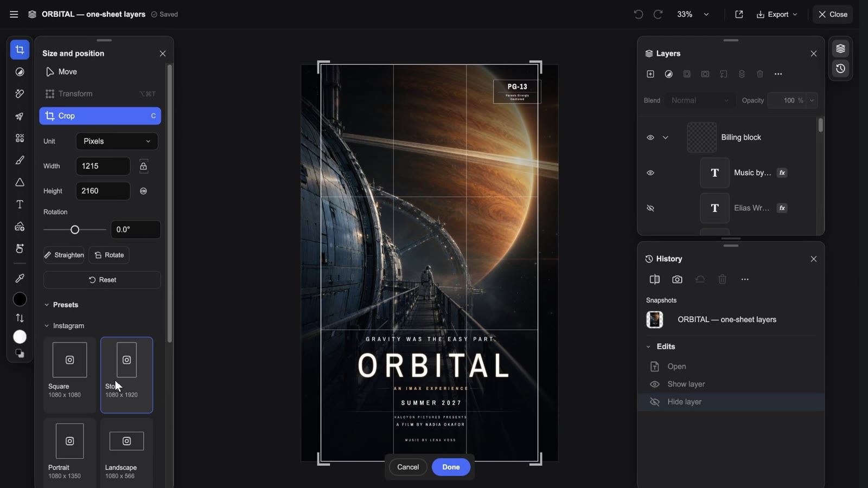Open fx effects on Elias Wr layer
Image resolution: width=868 pixels, height=488 pixels.
coord(782,208)
